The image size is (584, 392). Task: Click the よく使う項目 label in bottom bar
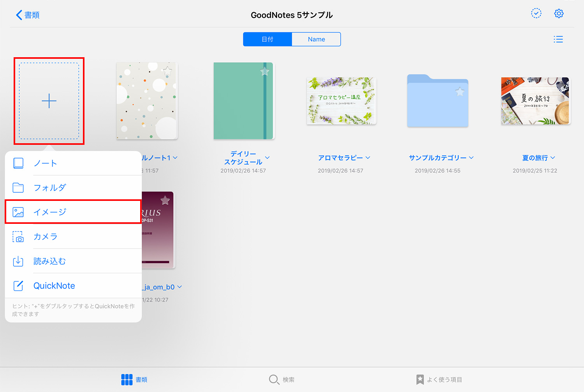(445, 380)
